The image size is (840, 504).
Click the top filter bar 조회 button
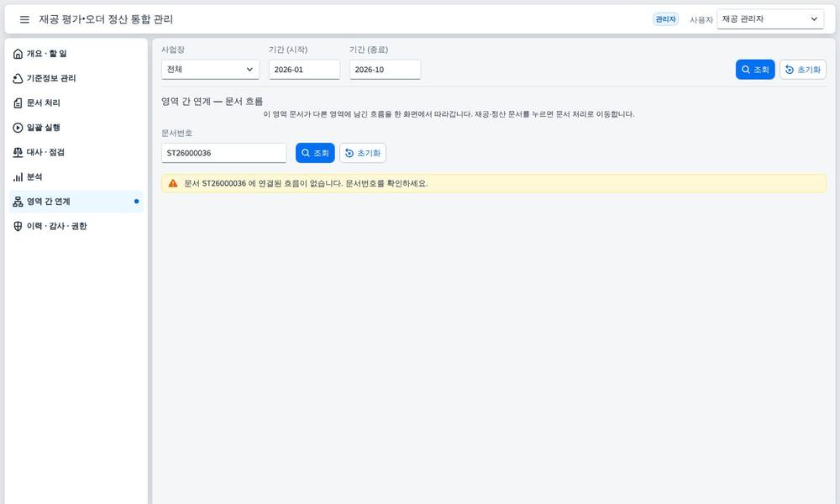click(755, 70)
